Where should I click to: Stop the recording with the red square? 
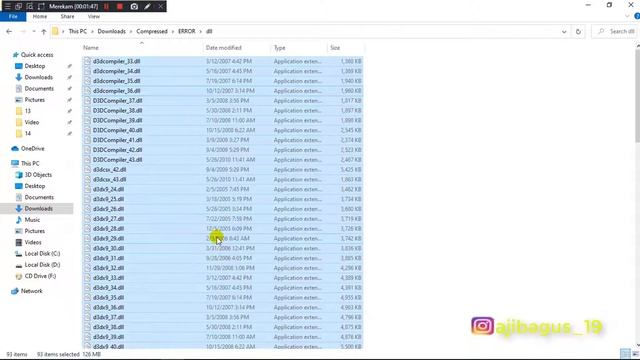pos(120,7)
